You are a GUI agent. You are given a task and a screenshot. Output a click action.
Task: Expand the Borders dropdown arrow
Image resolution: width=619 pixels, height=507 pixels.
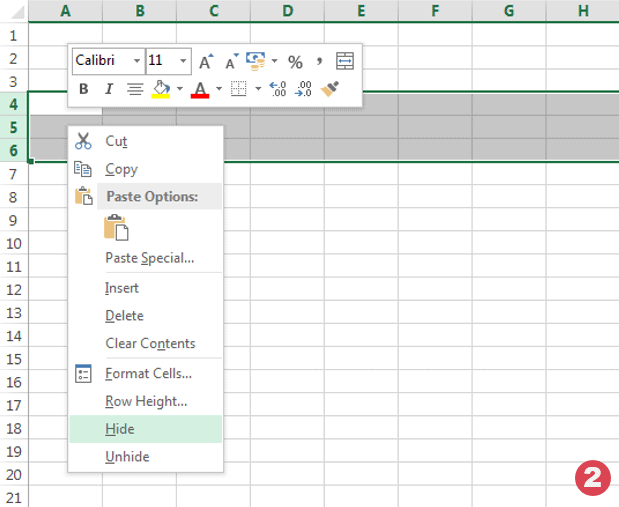[x=258, y=89]
